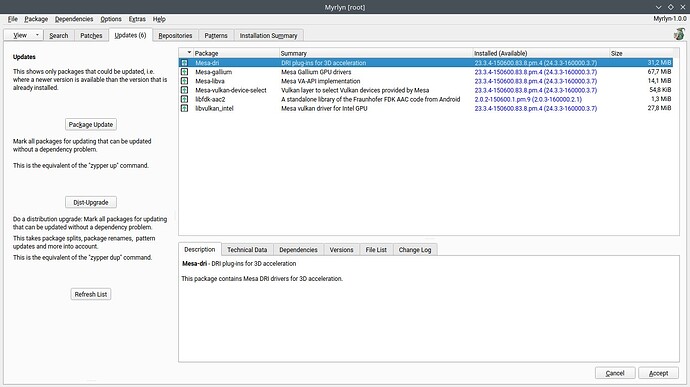The width and height of the screenshot is (690, 387).
Task: Click the 67,7 MiB size cell
Action: [x=659, y=72]
